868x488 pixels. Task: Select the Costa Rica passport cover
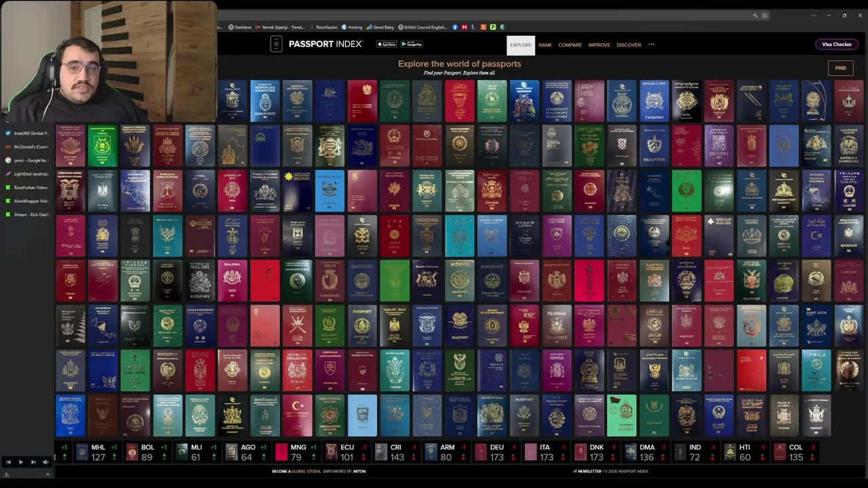pos(557,146)
